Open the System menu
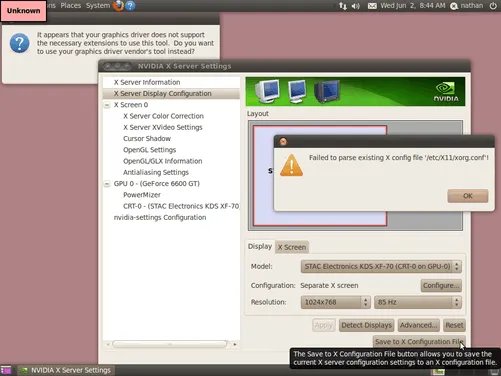501x376 pixels. [x=98, y=5]
